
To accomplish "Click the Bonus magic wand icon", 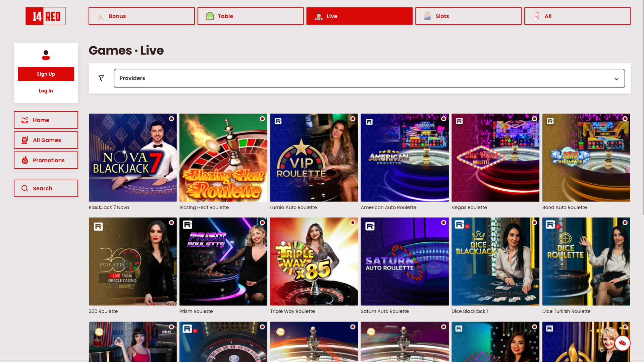I will [x=100, y=16].
